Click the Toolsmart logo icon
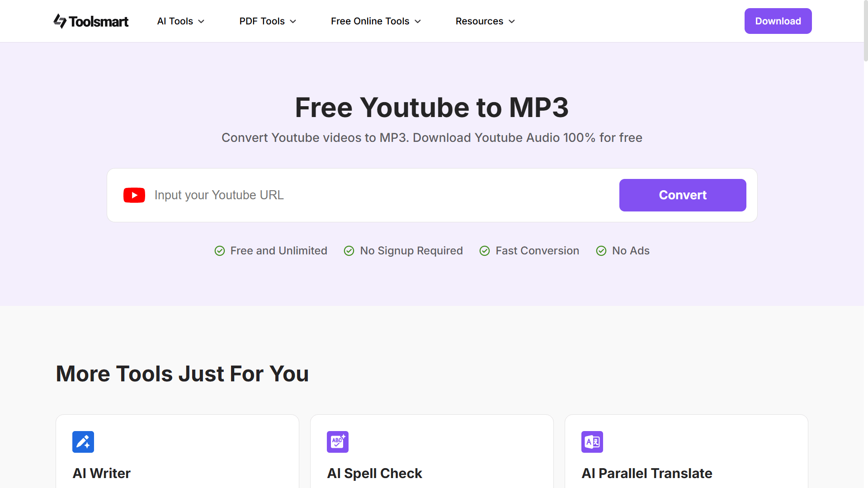The image size is (868, 488). (60, 21)
